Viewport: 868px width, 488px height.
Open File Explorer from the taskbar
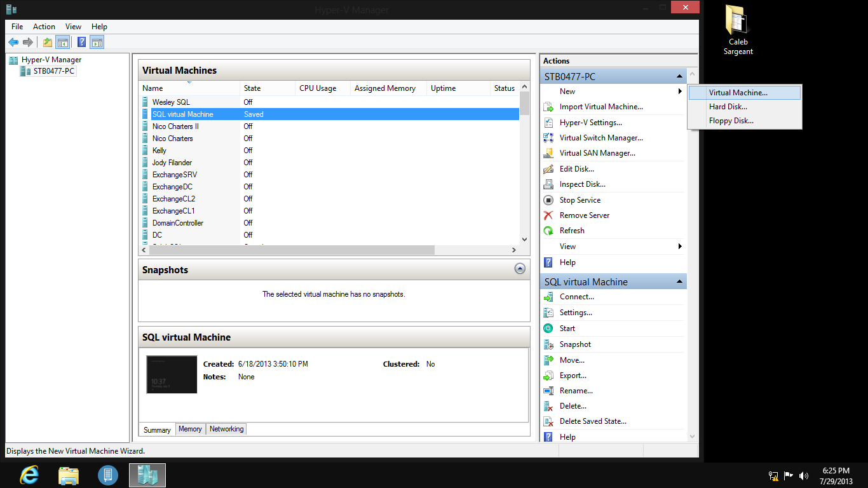coord(69,475)
